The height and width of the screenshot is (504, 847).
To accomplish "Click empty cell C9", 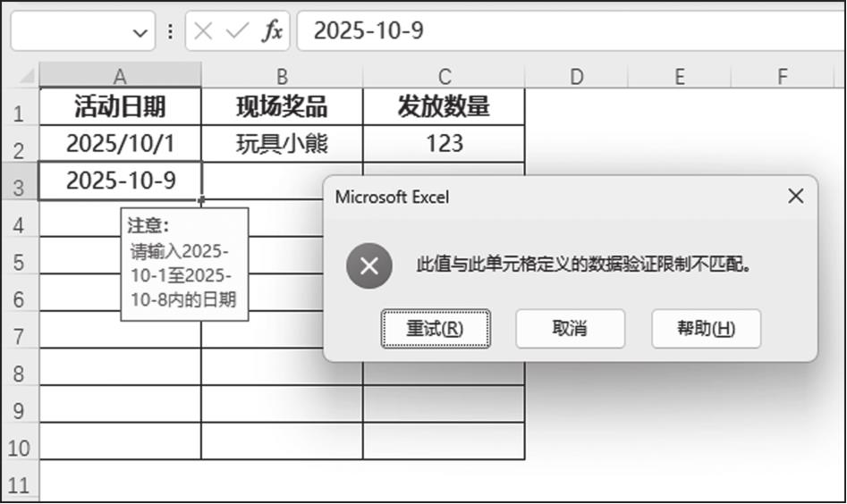I will [444, 404].
